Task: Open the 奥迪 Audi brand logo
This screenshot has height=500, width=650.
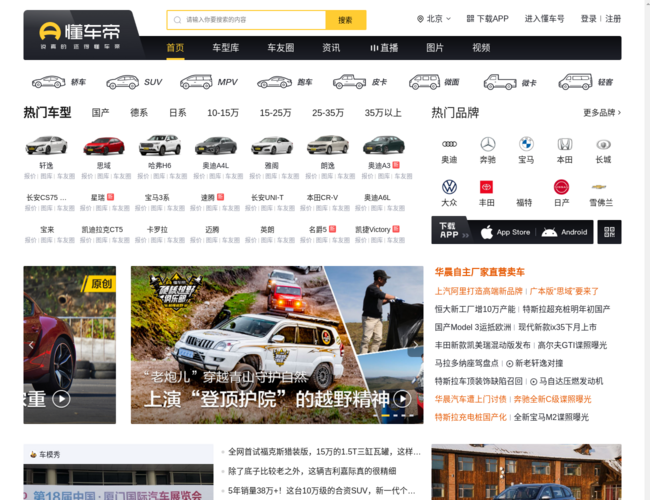Action: [449, 144]
